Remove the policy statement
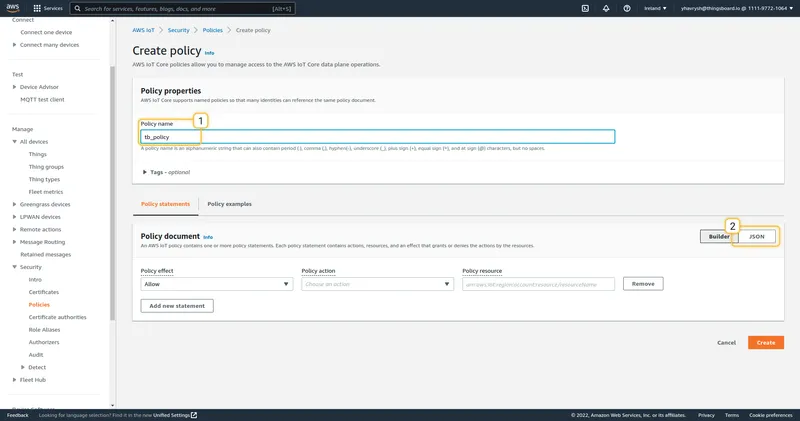 click(x=643, y=284)
